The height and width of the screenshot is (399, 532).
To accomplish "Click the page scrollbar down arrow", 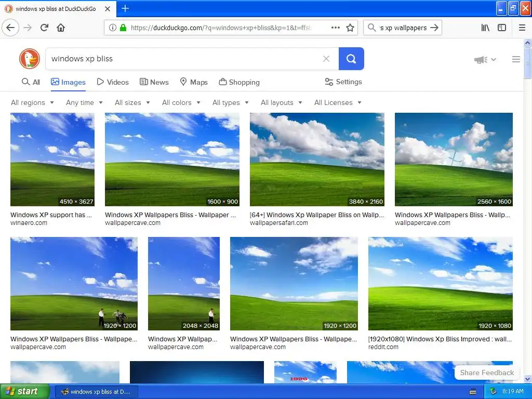I will [x=527, y=379].
